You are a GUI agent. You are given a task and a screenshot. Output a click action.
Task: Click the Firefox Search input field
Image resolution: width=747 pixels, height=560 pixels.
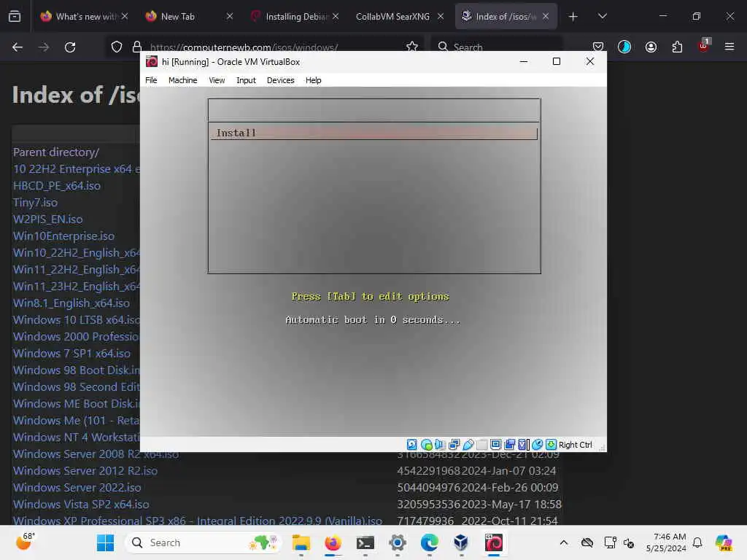[x=496, y=47]
